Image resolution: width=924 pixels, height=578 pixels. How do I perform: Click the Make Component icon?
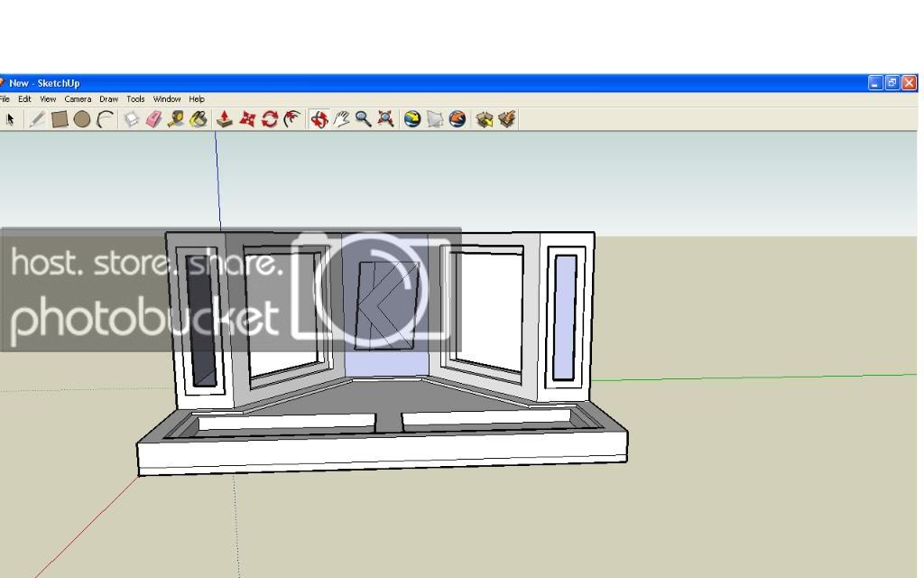pos(131,120)
